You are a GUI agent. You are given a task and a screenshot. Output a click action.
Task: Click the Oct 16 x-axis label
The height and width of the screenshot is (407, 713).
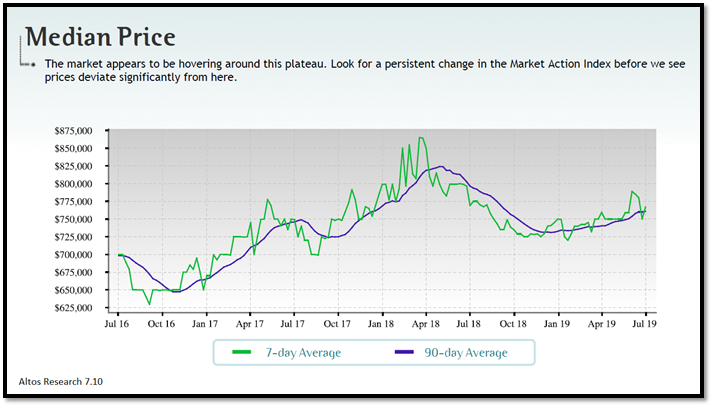[x=161, y=324]
